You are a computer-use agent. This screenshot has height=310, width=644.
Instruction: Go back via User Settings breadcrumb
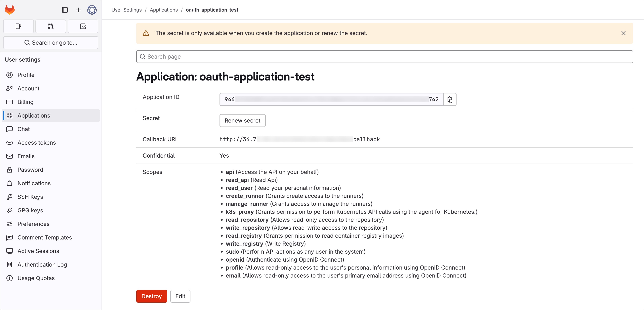point(127,10)
